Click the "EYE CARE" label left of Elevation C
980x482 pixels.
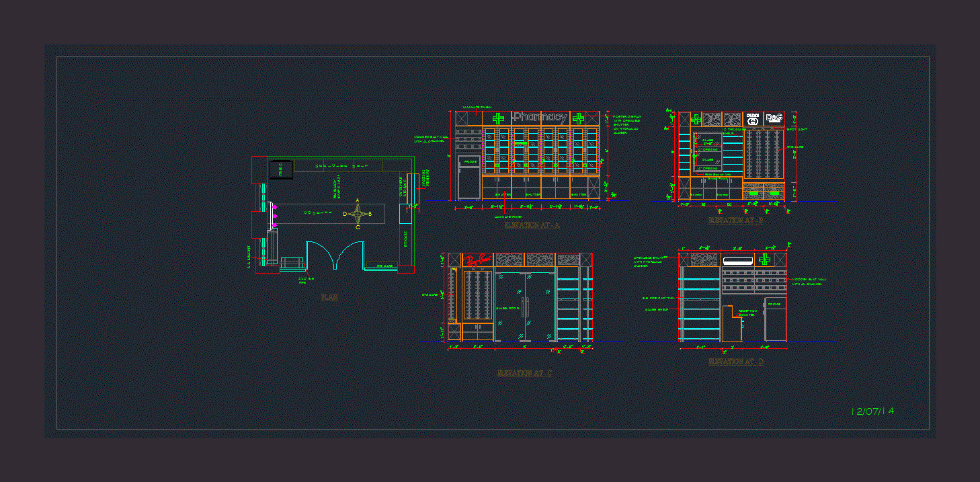(x=430, y=294)
